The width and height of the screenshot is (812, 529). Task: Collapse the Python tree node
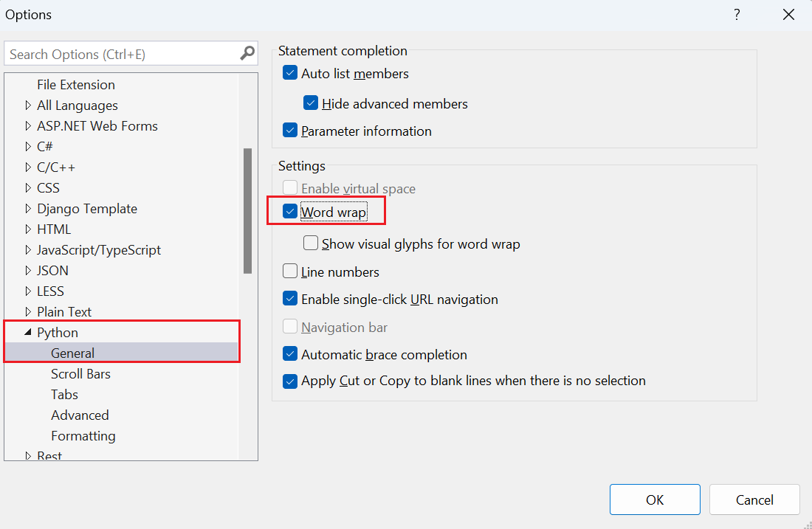click(x=28, y=333)
